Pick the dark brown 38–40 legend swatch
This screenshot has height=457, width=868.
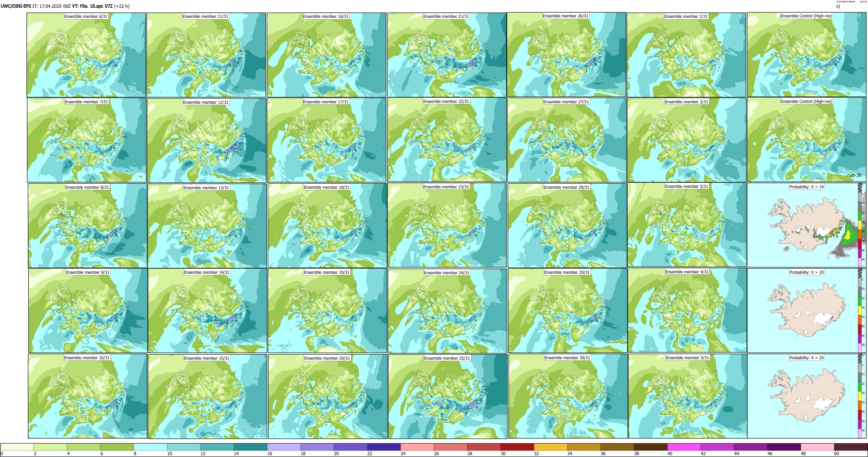point(651,447)
